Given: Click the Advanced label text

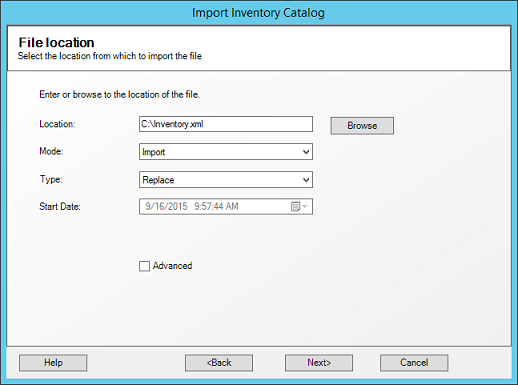Looking at the screenshot, I should (172, 266).
